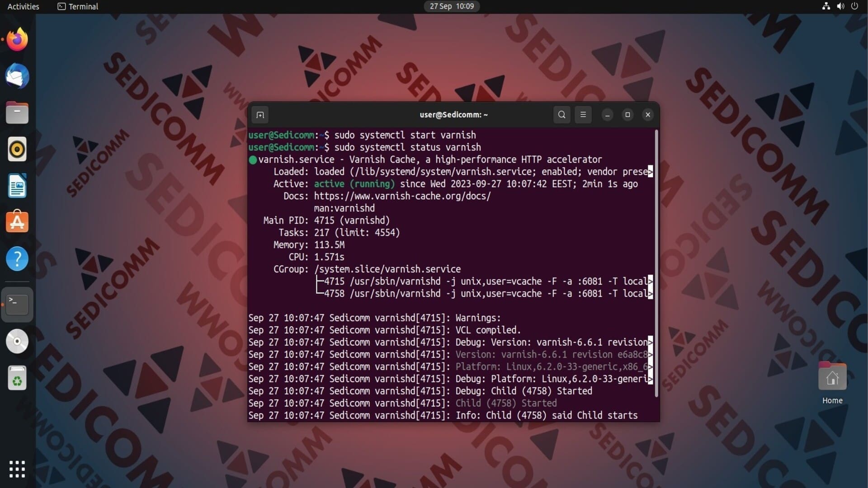868x488 pixels.
Task: Click the network status icon
Action: pyautogui.click(x=826, y=6)
